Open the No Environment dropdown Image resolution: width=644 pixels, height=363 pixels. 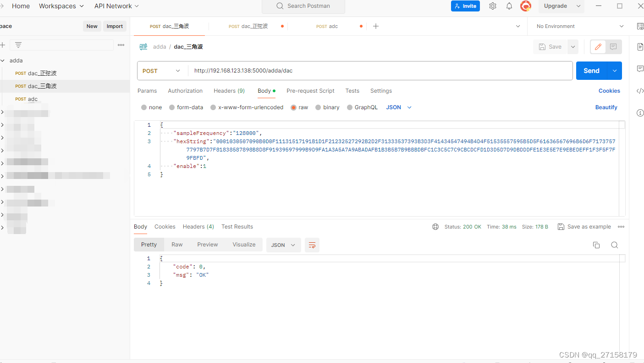[578, 26]
